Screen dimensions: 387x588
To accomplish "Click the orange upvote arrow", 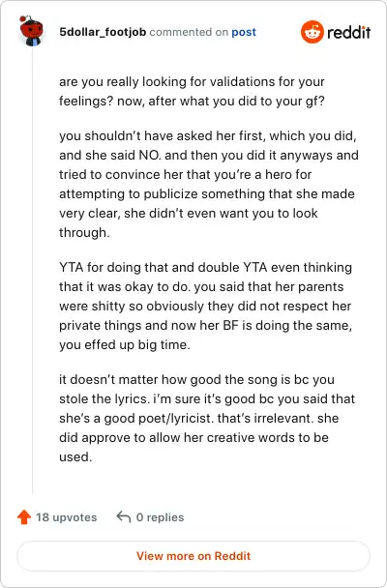I will (x=24, y=516).
